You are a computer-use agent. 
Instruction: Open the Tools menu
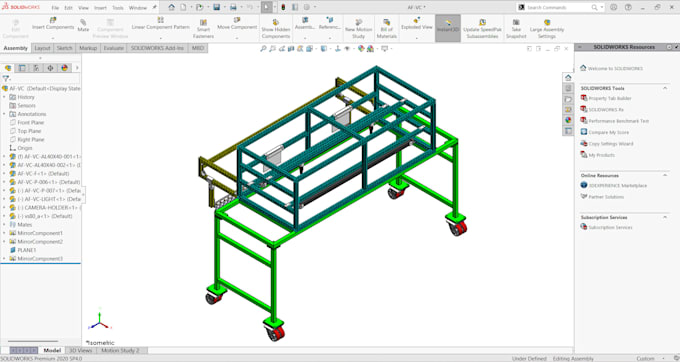[x=118, y=8]
